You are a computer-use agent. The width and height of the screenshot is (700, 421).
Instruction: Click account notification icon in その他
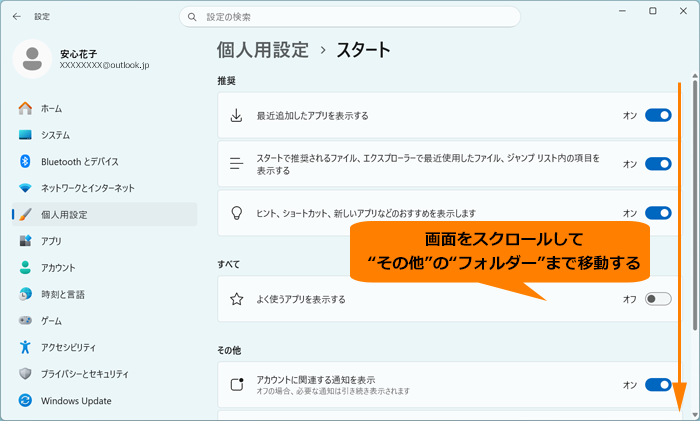tap(237, 384)
